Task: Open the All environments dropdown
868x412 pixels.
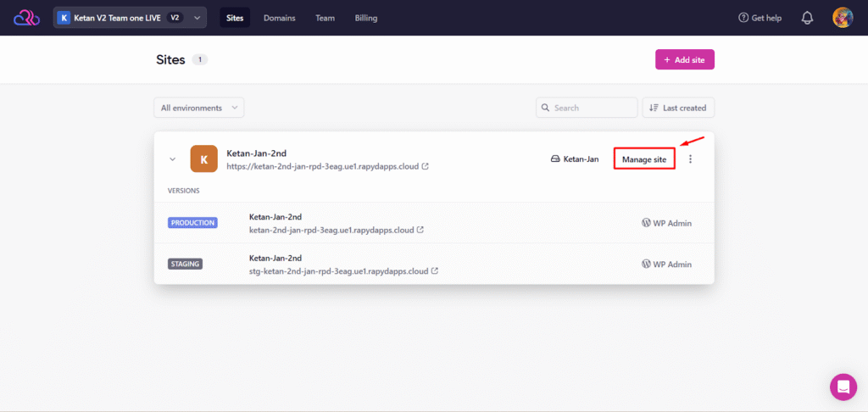Action: pyautogui.click(x=198, y=108)
